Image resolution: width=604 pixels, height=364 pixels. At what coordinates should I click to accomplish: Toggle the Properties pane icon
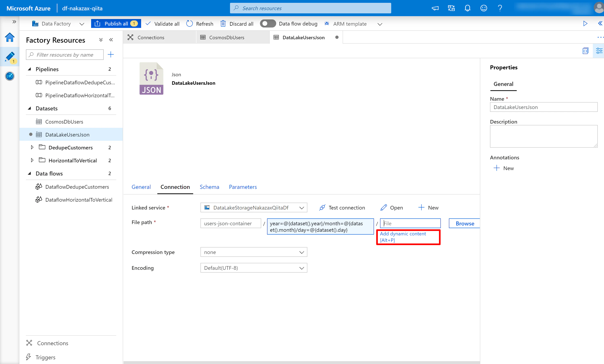point(599,51)
